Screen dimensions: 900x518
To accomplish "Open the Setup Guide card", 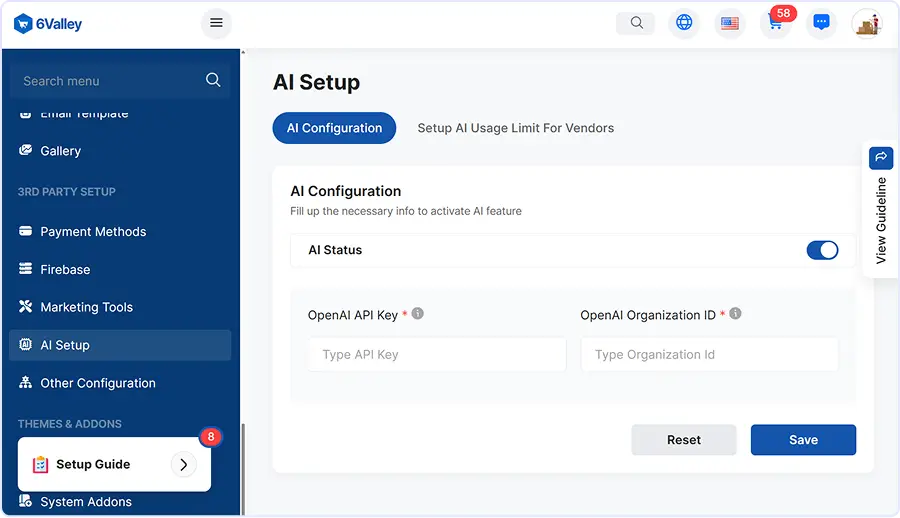I will [x=114, y=464].
